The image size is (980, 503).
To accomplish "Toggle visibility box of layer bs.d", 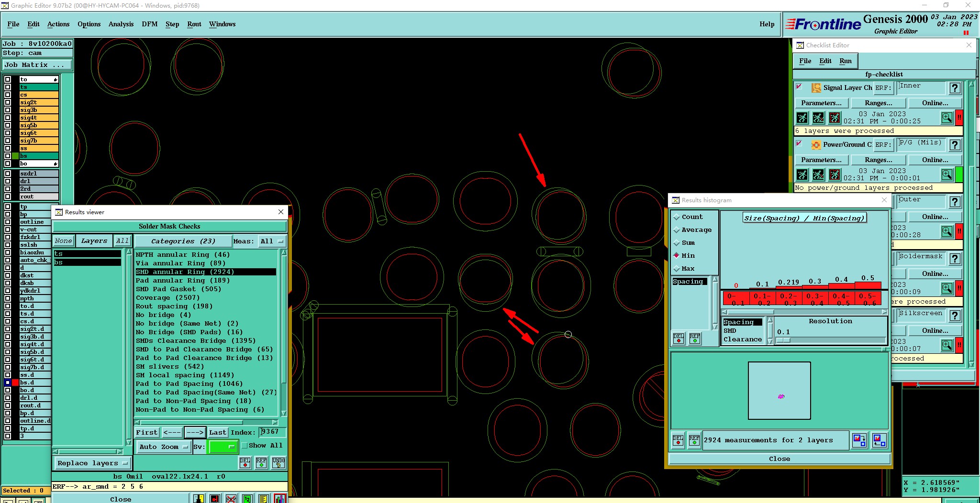I will [x=8, y=383].
